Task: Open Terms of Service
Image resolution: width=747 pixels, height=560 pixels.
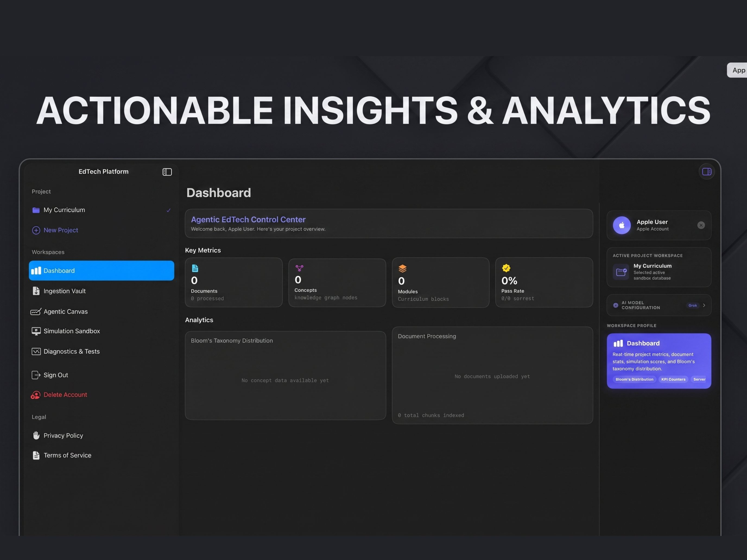Action: pos(67,455)
